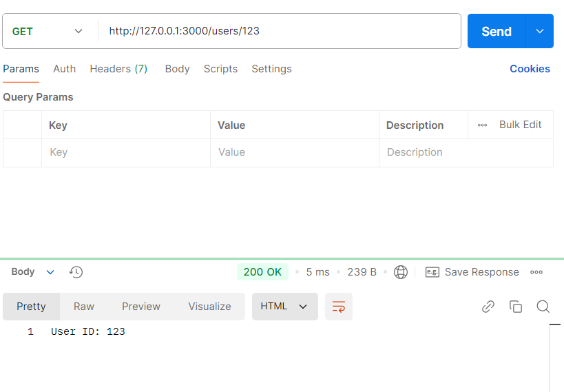Open the GET method dropdown
Viewport: 564px width, 392px height.
48,31
